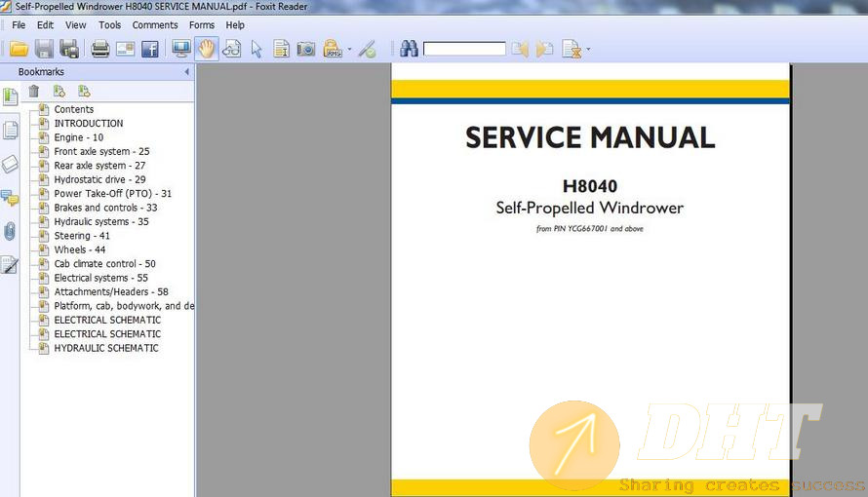868x497 pixels.
Task: Click the search options page icon
Action: (x=572, y=49)
